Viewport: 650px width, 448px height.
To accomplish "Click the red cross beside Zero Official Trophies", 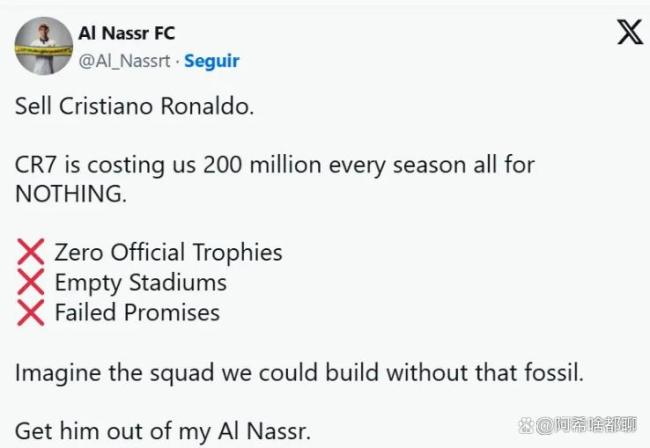I will 30,253.
